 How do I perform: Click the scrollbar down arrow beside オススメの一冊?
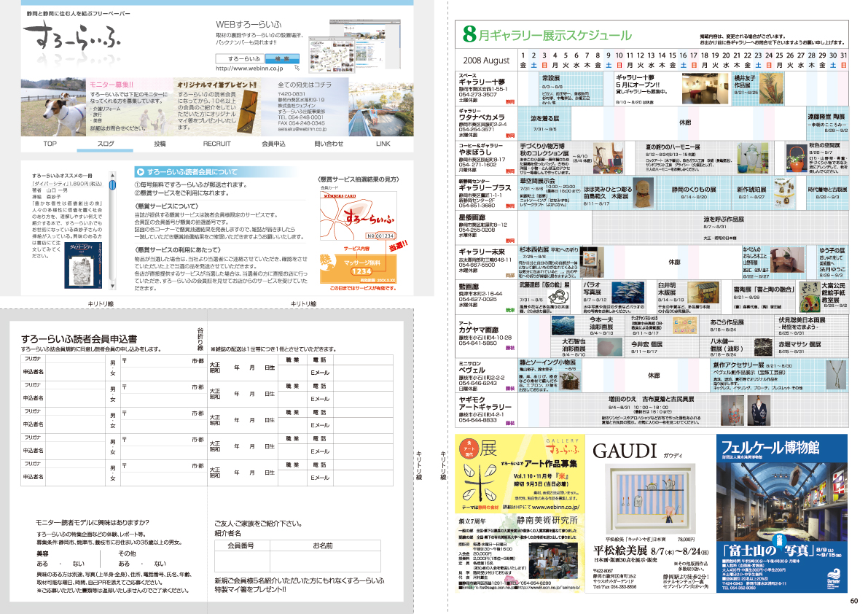tap(112, 287)
